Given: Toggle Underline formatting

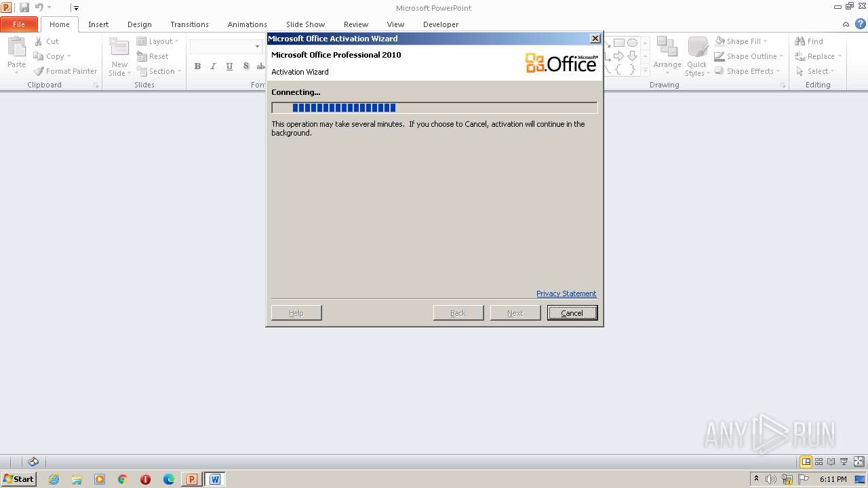Looking at the screenshot, I should [229, 66].
